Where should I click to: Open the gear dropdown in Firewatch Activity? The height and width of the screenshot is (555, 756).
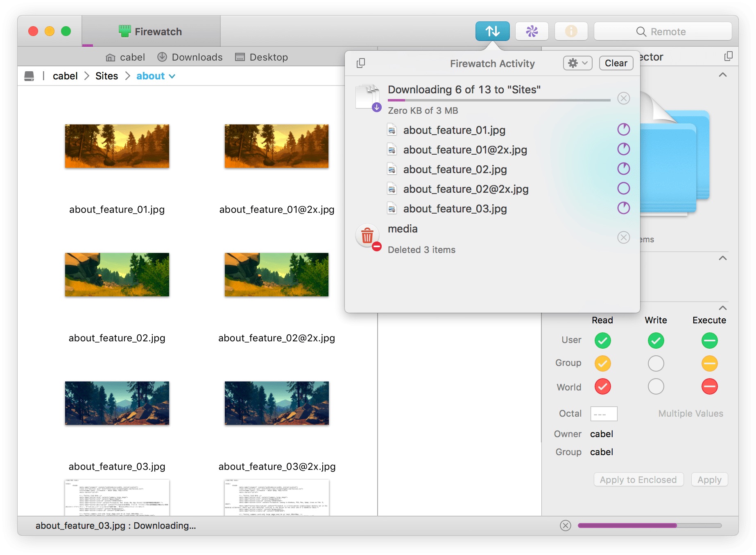577,63
